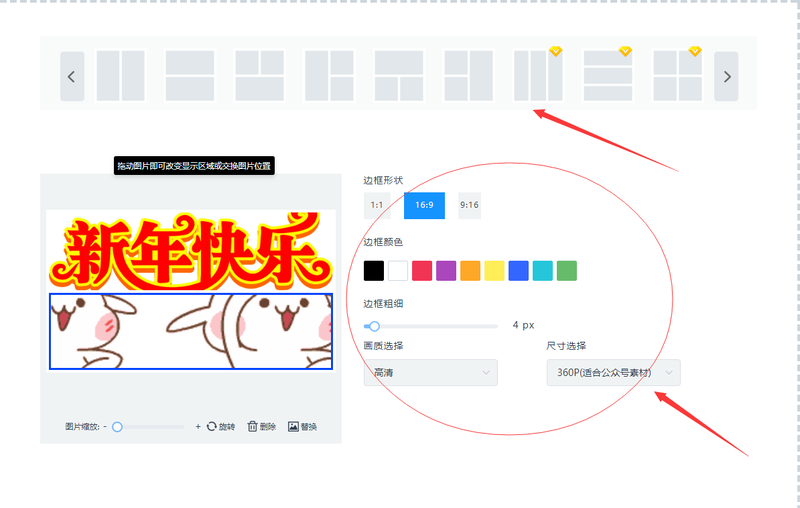The width and height of the screenshot is (800, 508).
Task: Pick the black border color
Action: tap(373, 271)
